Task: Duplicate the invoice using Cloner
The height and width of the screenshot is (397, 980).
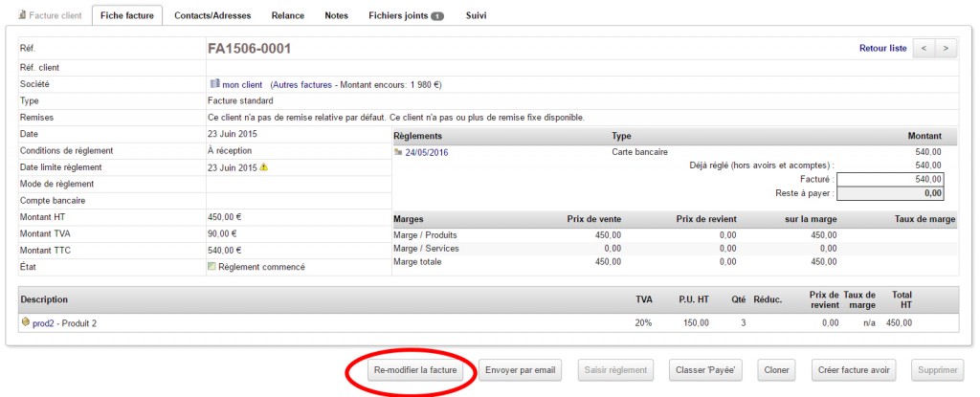Action: tap(777, 369)
